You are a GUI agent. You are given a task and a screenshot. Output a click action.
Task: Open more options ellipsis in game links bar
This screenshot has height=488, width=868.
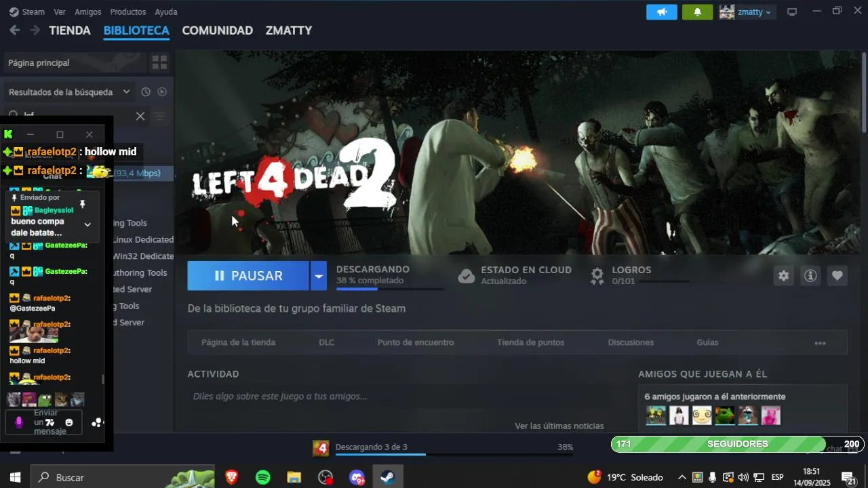820,343
